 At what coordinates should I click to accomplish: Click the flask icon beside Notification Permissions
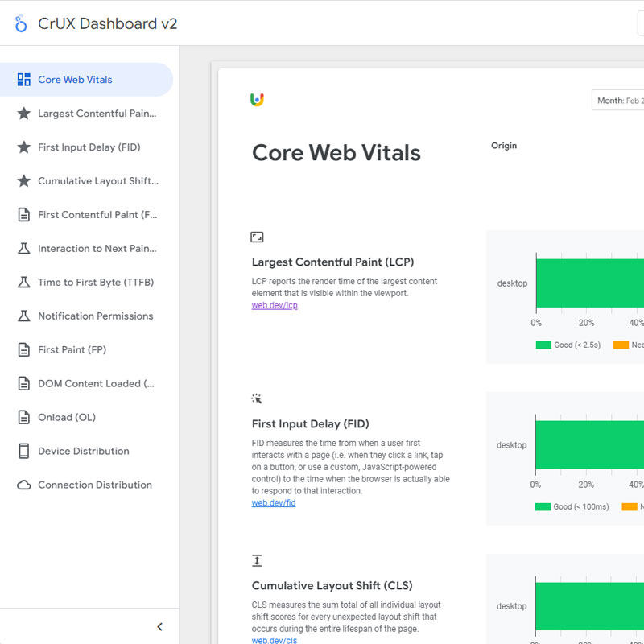pyautogui.click(x=24, y=316)
